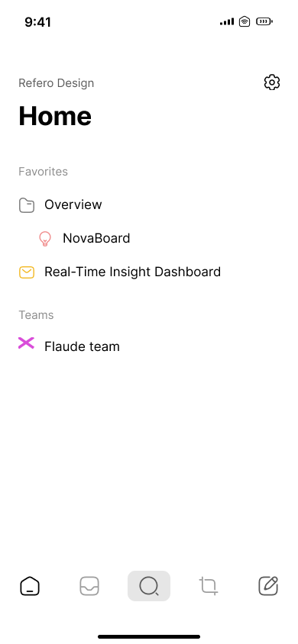Open the Inbox tray tab icon
The height and width of the screenshot is (644, 298).
pos(89,586)
